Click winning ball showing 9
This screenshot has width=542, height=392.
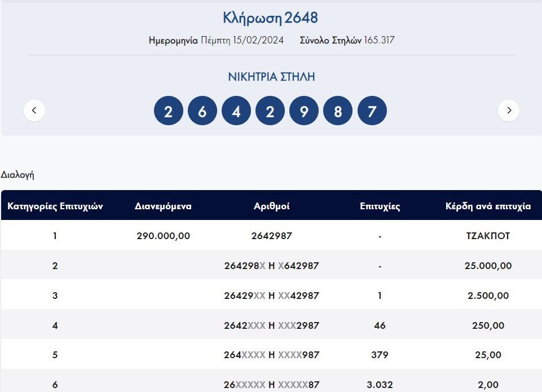[x=304, y=111]
